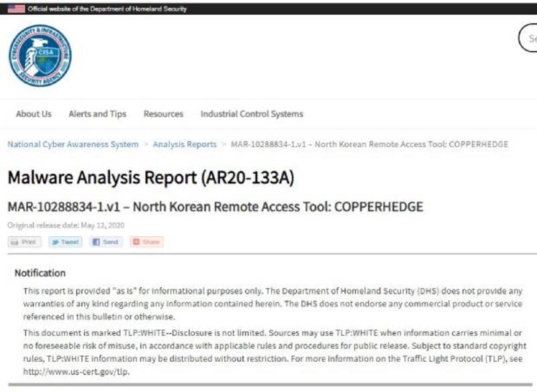The height and width of the screenshot is (392, 537).
Task: Click the Notification section heading
Action: click(x=40, y=273)
